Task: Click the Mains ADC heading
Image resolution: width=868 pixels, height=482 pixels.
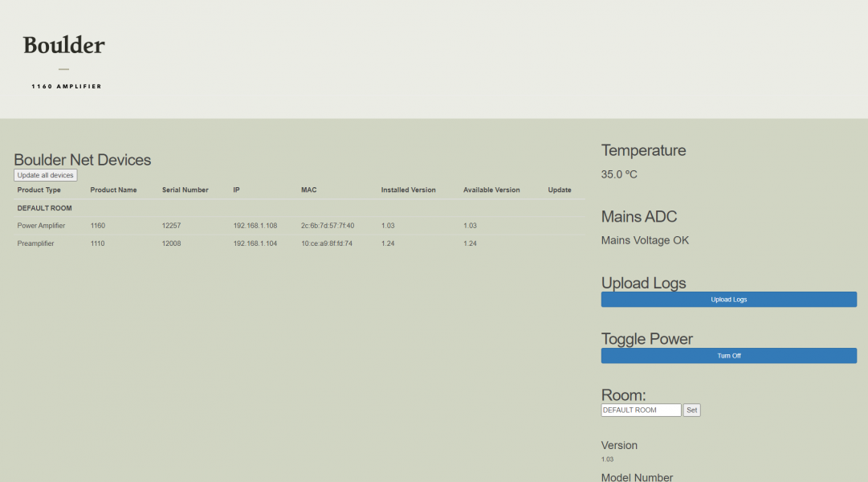Action: click(639, 217)
